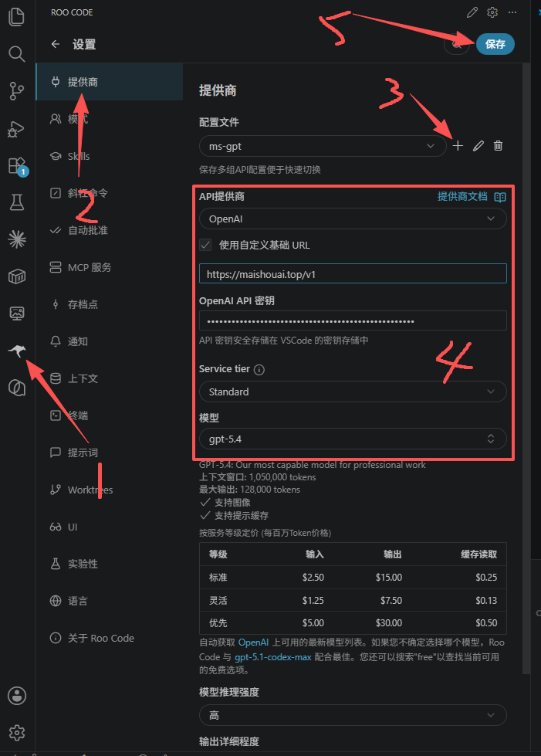Image resolution: width=541 pixels, height=756 pixels.
Task: Open the provider docs book icon
Action: tap(500, 197)
